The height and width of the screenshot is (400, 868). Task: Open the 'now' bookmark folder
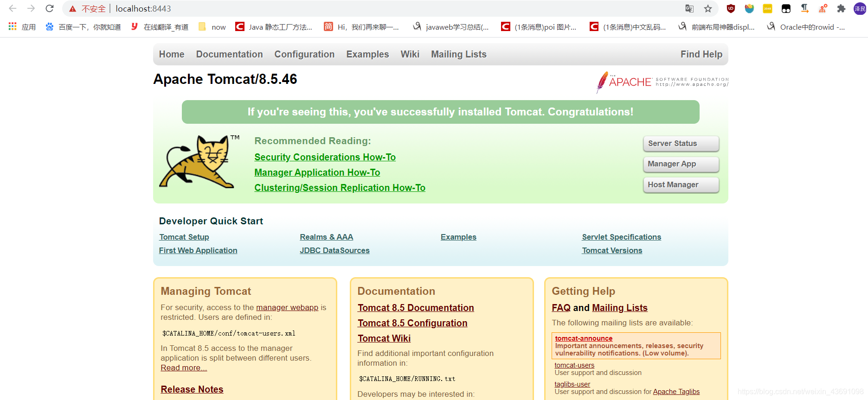[x=212, y=27]
